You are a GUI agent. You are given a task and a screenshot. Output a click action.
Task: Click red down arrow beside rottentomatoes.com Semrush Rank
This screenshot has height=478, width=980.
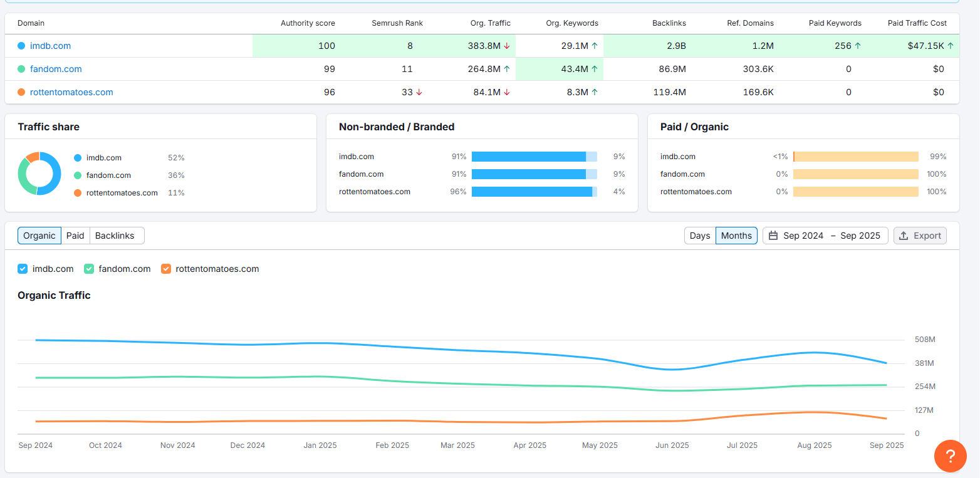click(x=419, y=92)
